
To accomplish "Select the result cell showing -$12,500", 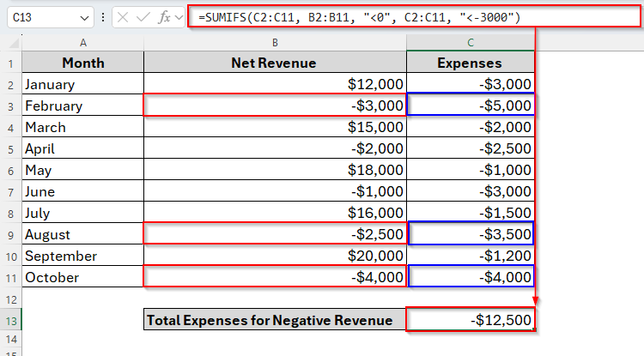I will (471, 320).
